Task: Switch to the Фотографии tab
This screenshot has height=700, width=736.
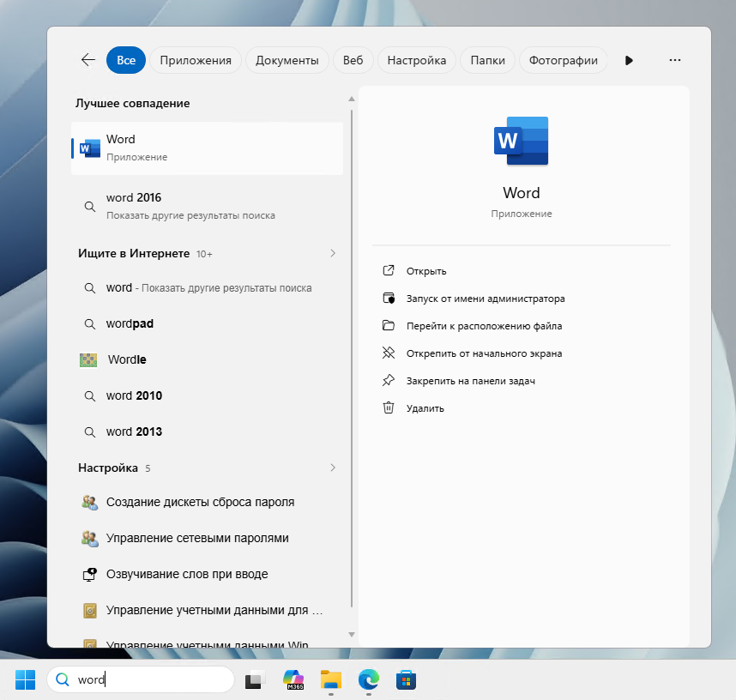Action: (x=564, y=60)
